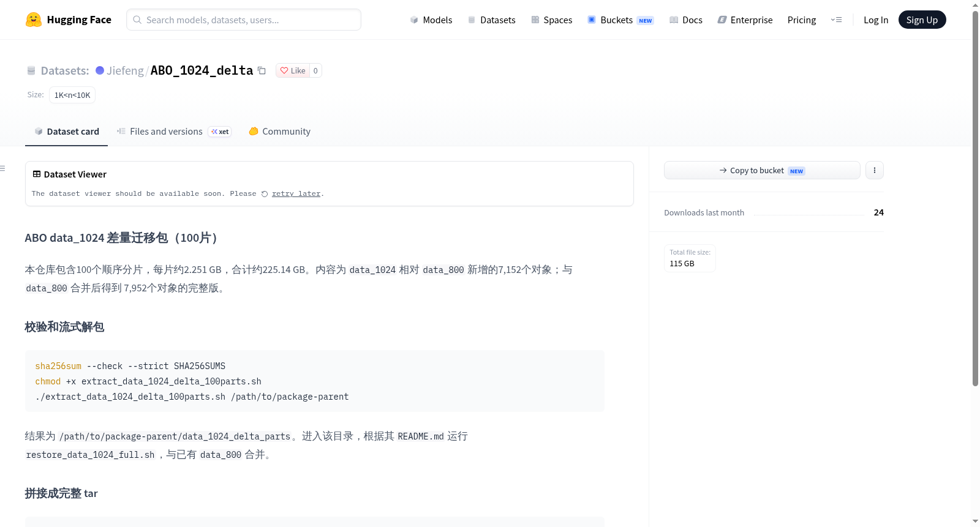
Task: Click the Hugging Face home text
Action: (79, 20)
